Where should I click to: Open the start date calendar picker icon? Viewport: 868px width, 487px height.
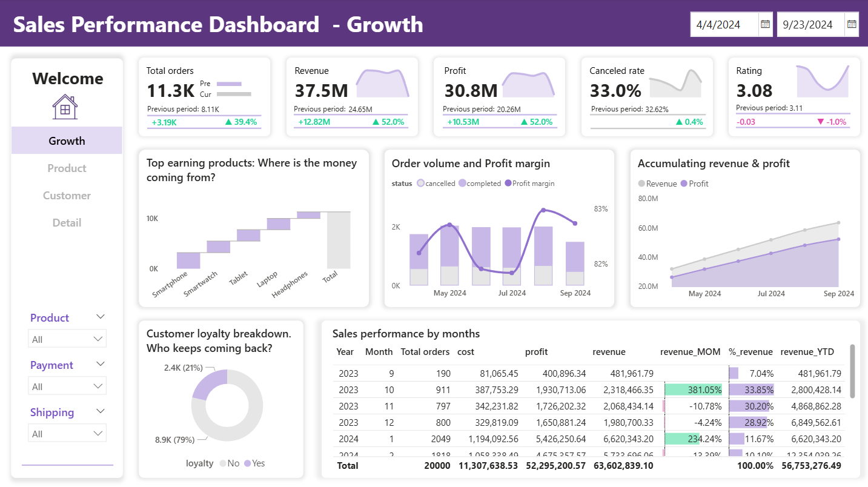pyautogui.click(x=765, y=24)
